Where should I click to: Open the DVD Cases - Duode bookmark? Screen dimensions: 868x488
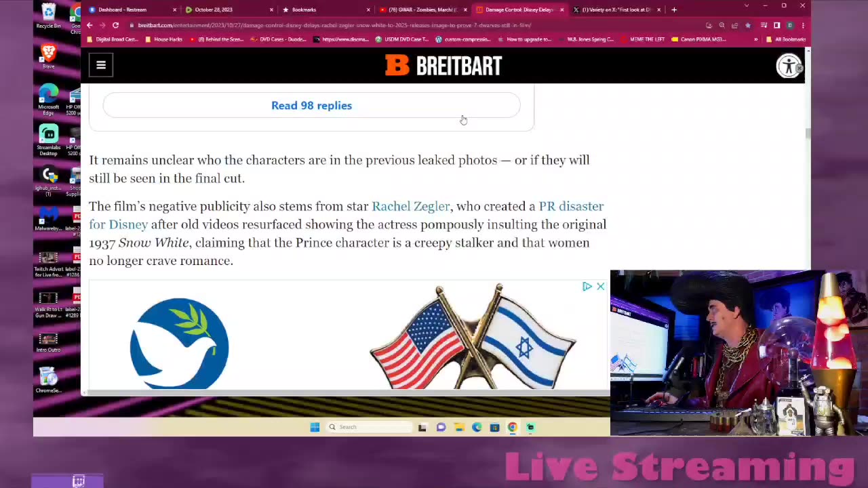(278, 39)
